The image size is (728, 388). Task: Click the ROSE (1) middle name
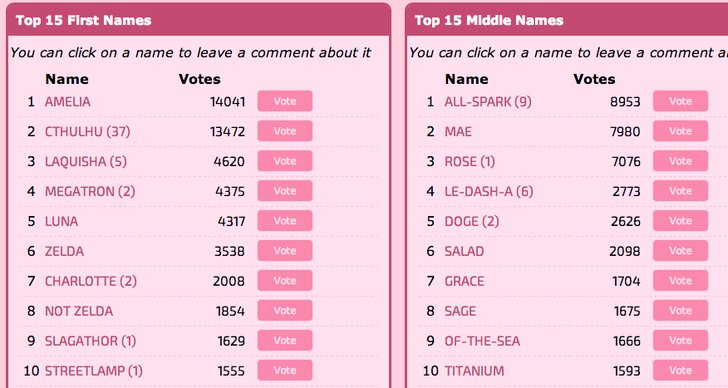pyautogui.click(x=470, y=162)
